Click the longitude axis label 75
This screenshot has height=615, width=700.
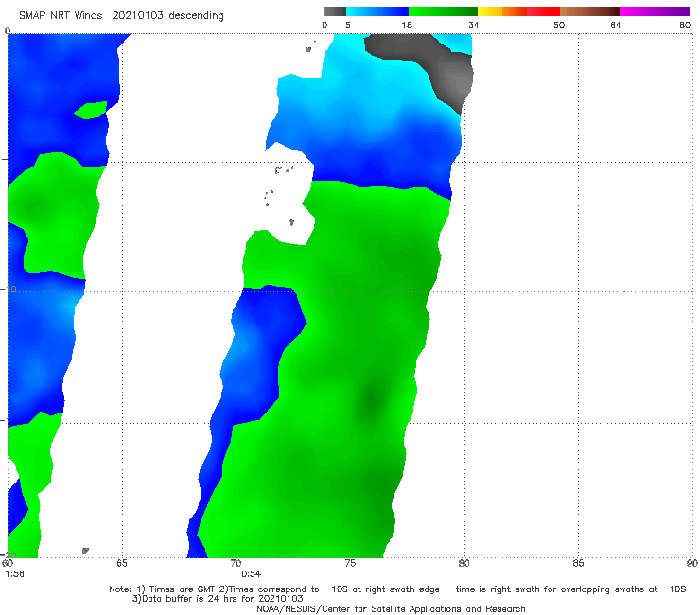[350, 563]
